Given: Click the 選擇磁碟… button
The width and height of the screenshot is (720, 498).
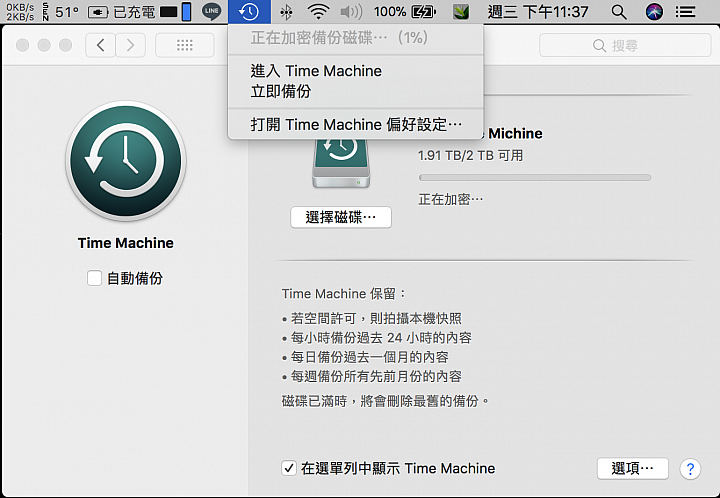Looking at the screenshot, I should click(x=341, y=217).
